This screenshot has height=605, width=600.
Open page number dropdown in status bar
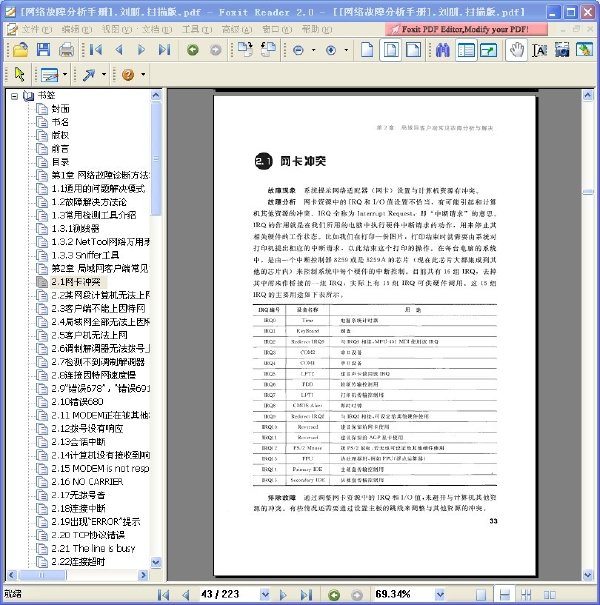click(x=265, y=595)
